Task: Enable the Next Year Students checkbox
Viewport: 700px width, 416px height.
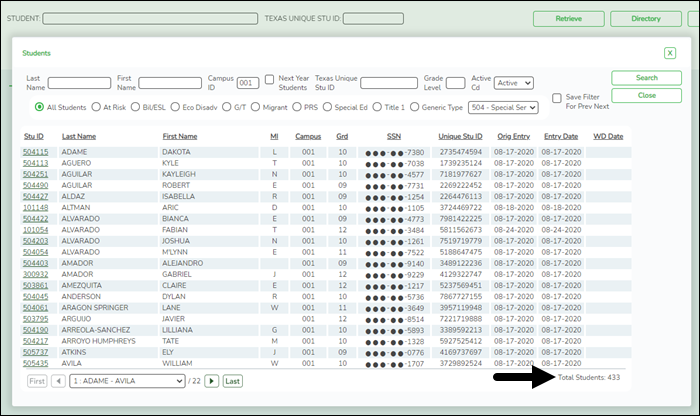Action: point(270,79)
